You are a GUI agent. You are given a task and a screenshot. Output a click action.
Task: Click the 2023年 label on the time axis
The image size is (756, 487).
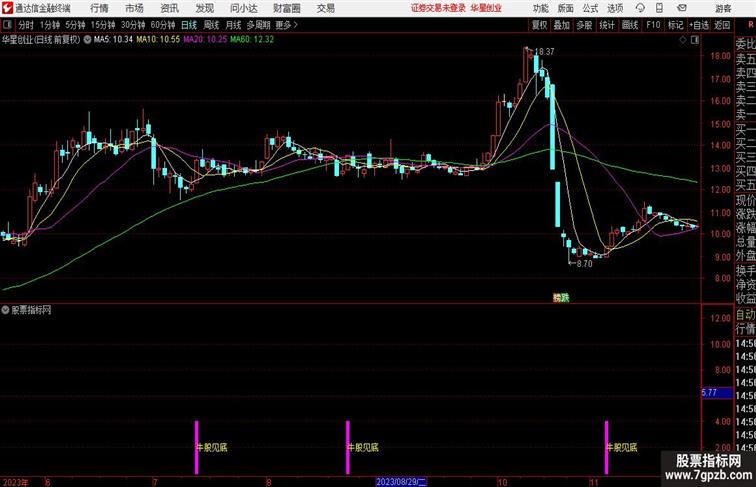[x=15, y=482]
